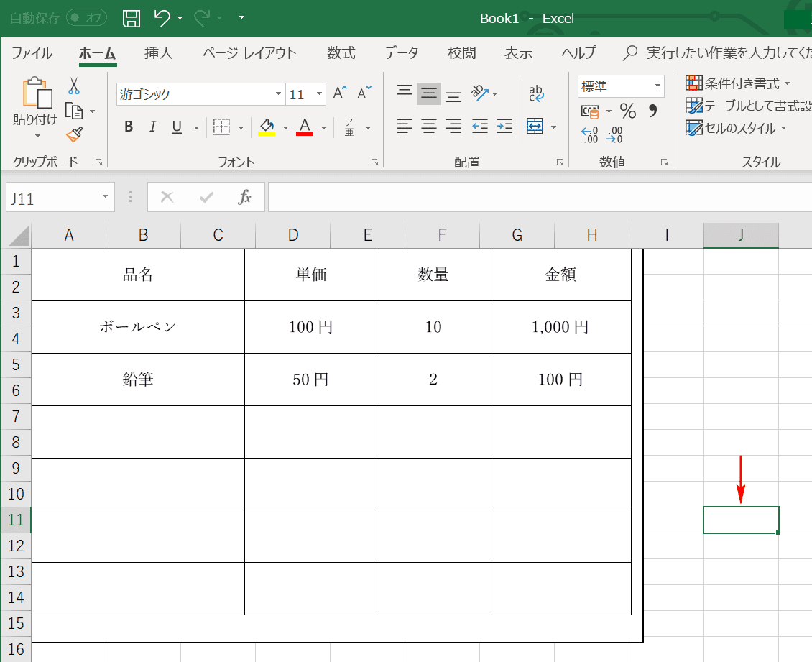The height and width of the screenshot is (662, 812).
Task: Click the Format Painter brush icon
Action: (74, 134)
